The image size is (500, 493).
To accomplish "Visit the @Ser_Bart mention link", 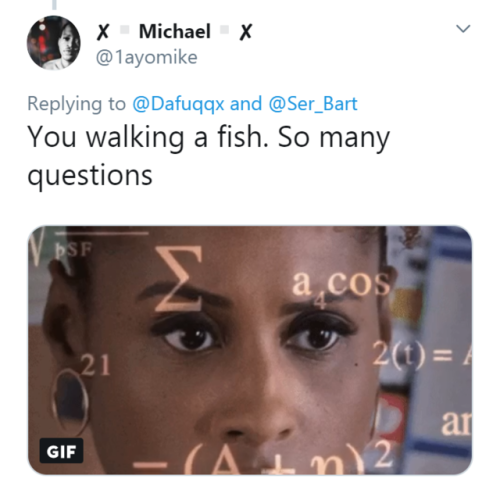I will [313, 104].
